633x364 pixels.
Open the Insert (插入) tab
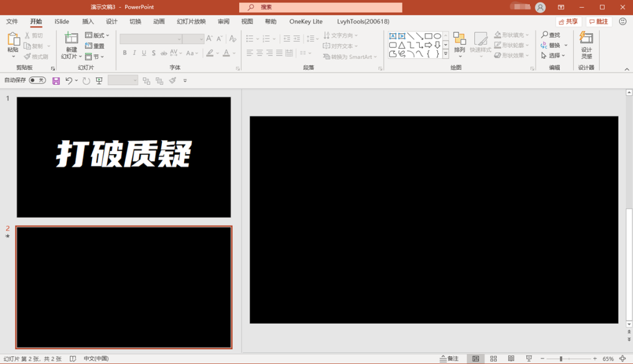(x=88, y=22)
